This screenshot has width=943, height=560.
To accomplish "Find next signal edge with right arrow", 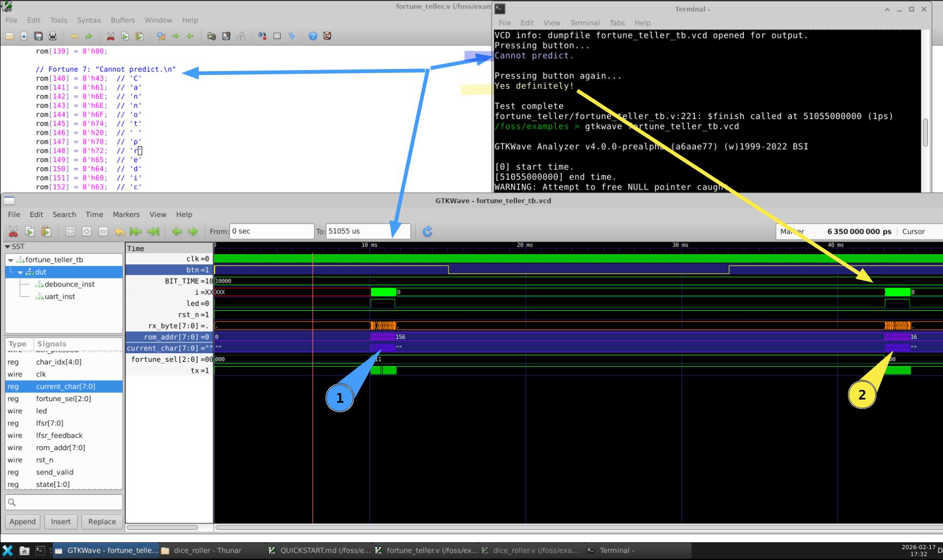I will pos(193,232).
